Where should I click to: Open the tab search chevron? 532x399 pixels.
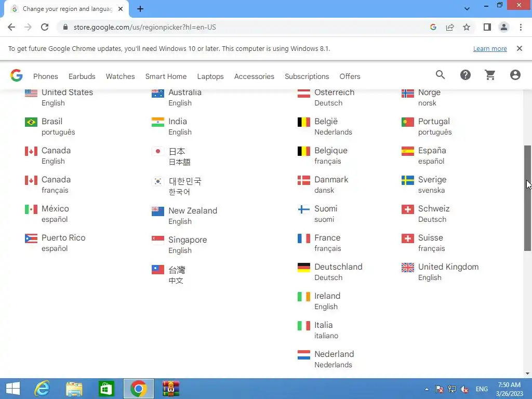click(467, 9)
